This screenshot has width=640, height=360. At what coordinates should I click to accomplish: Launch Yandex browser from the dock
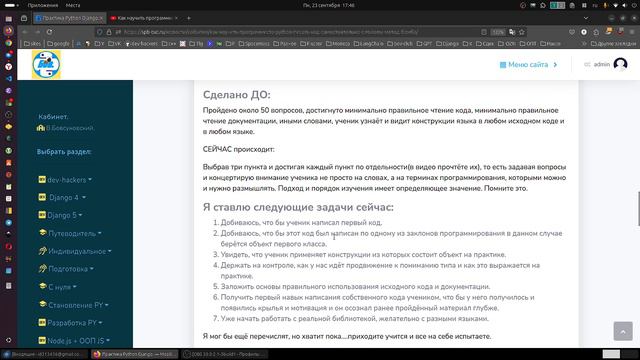(x=9, y=67)
